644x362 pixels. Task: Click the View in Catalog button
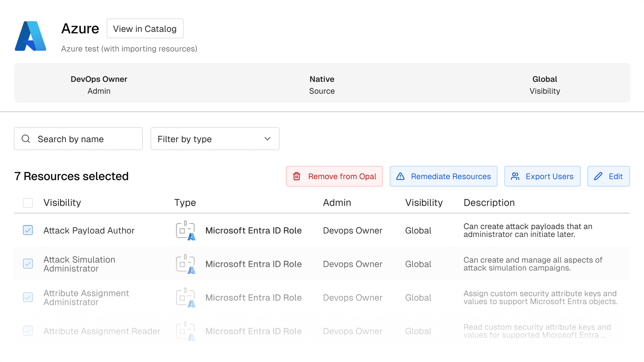145,29
